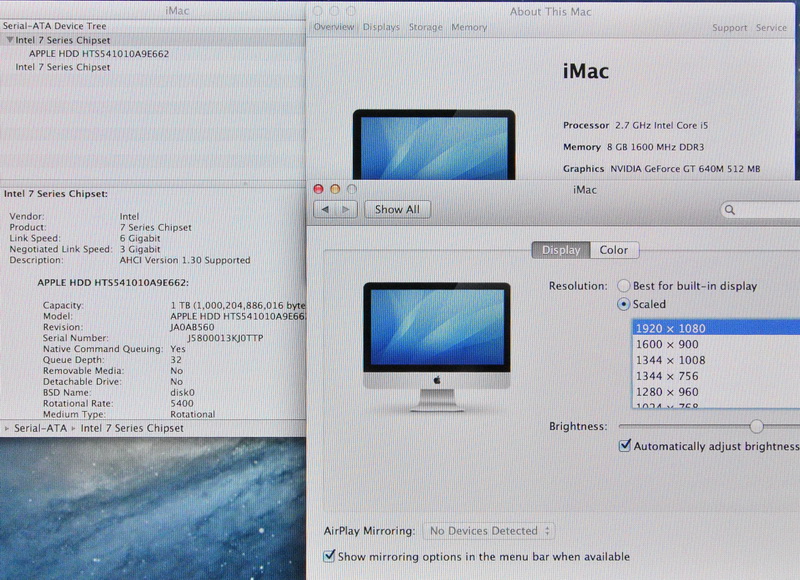Open Service link in About This Mac
This screenshot has width=800, height=580.
click(771, 28)
